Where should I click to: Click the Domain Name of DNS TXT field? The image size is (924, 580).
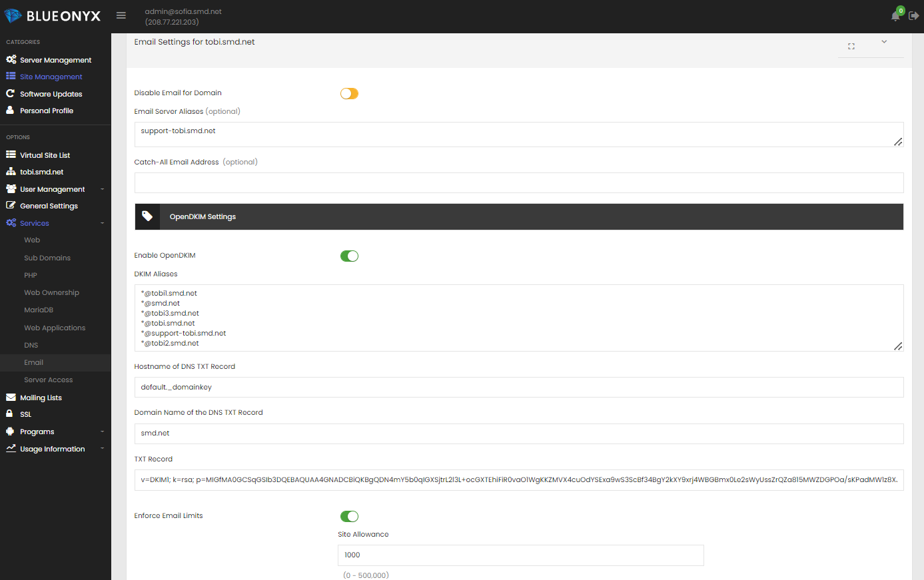(519, 434)
